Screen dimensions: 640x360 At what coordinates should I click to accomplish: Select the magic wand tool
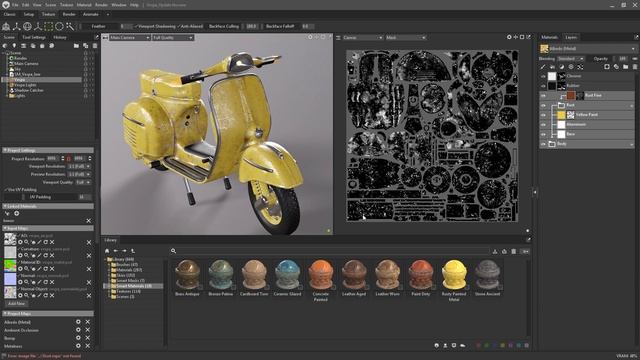[70, 27]
